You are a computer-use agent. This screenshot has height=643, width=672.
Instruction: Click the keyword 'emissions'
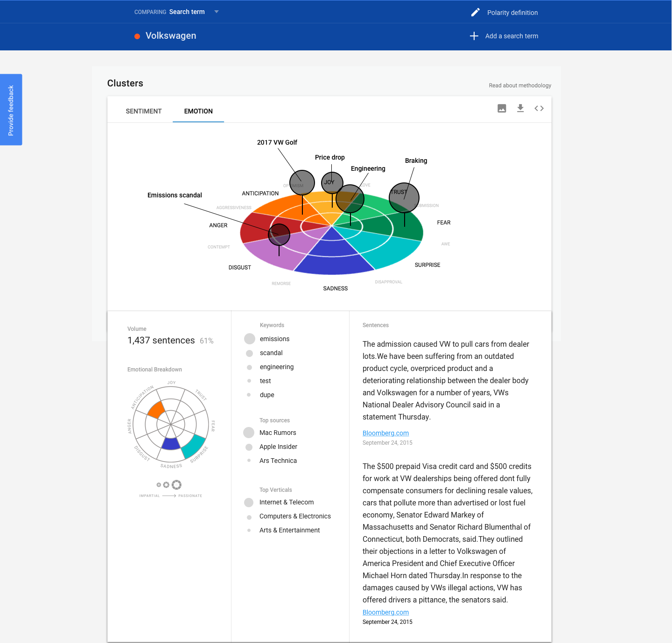[x=274, y=339]
